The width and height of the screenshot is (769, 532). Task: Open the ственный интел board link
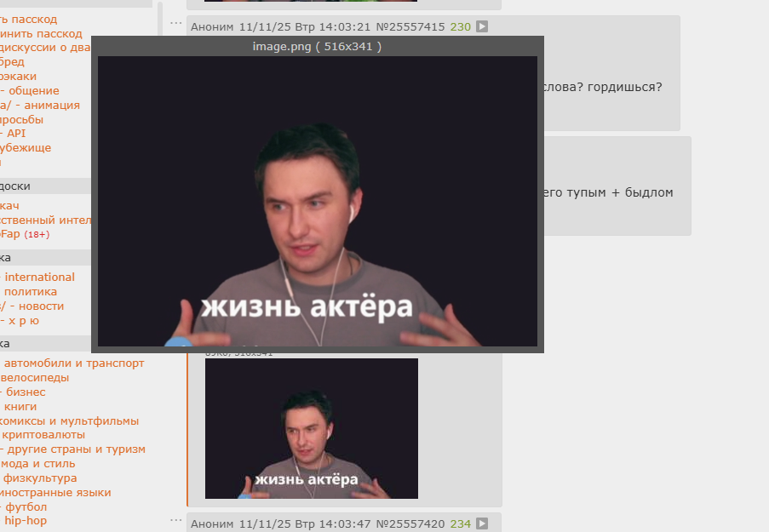[x=45, y=220]
